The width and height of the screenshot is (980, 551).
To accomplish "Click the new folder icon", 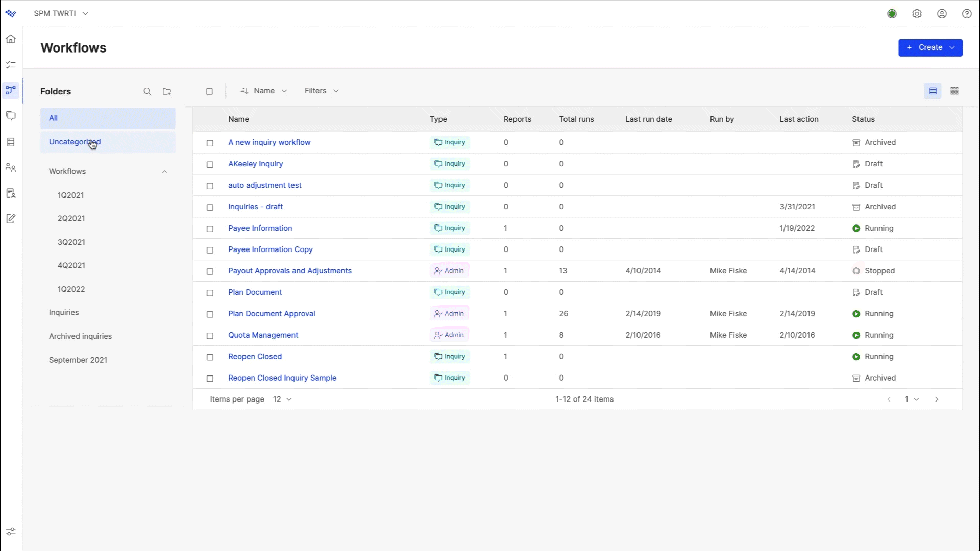I will click(167, 91).
